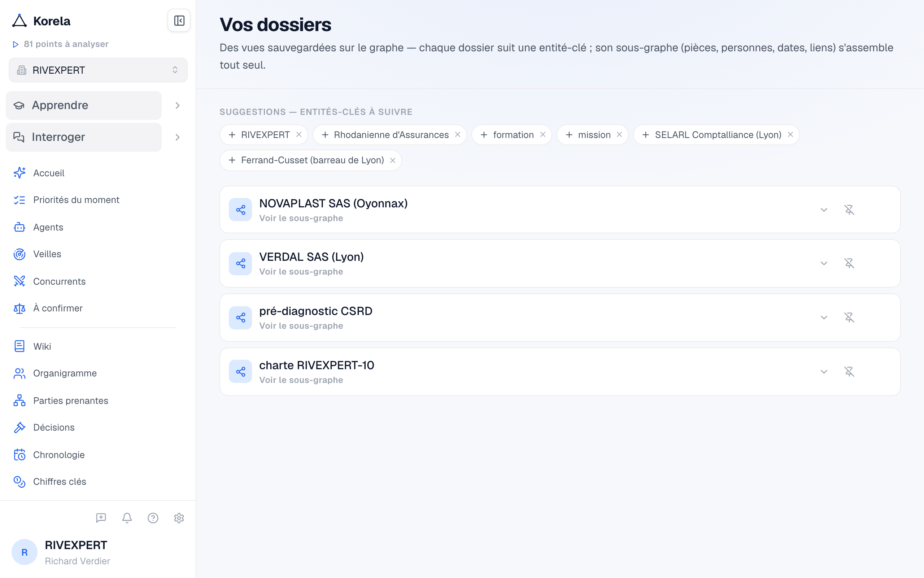Open Veilles in the sidebar
Viewport: 924px width, 578px height.
[x=47, y=254]
